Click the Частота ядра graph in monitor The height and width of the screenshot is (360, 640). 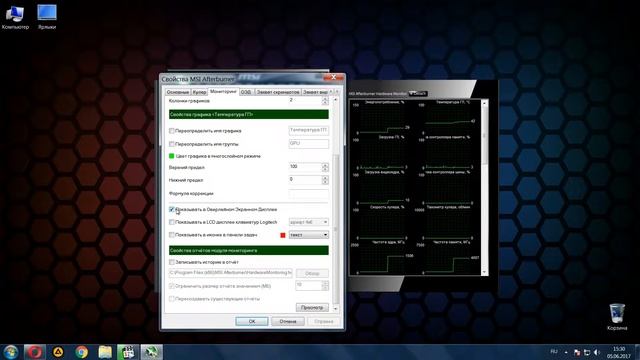tap(382, 258)
